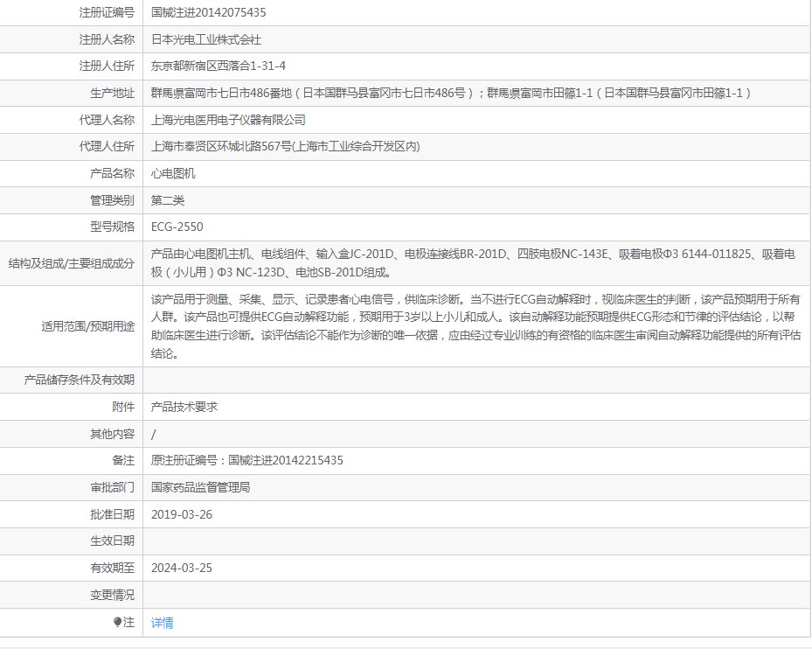This screenshot has width=812, height=649.
Task: Select attachment value 产品技术要求
Action: [x=184, y=407]
